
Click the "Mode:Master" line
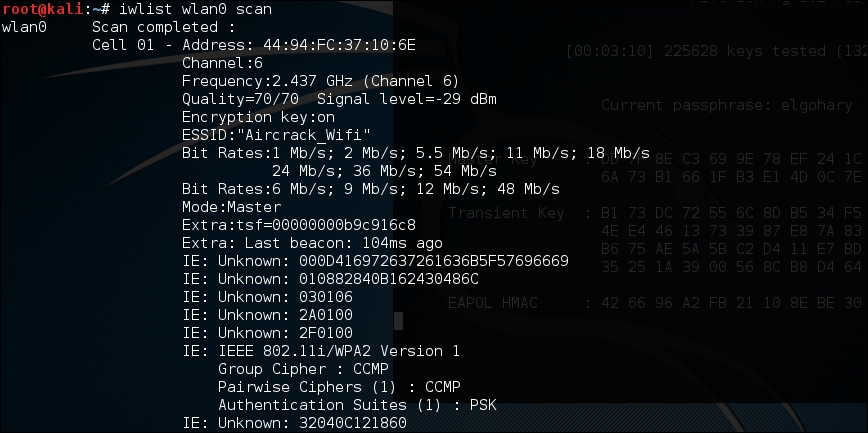point(231,206)
